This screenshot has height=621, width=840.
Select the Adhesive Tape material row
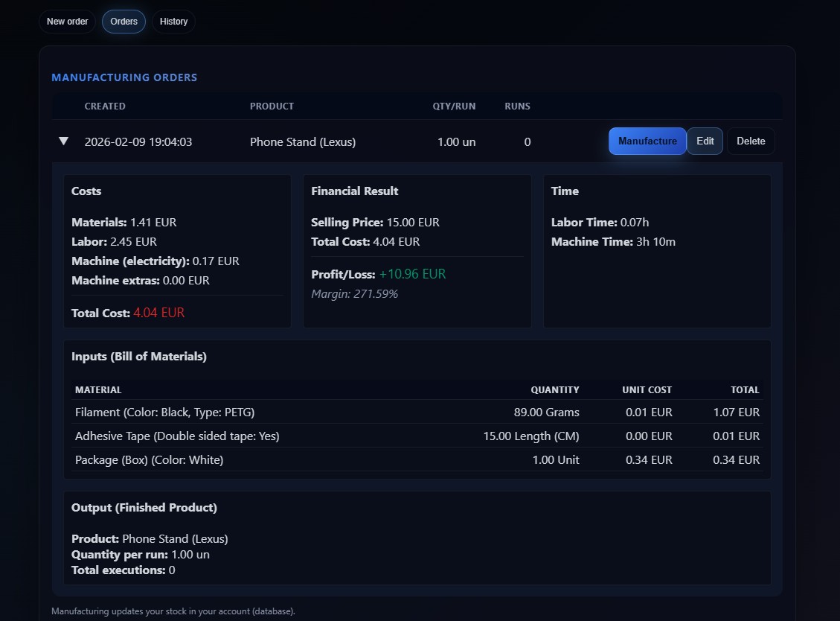tap(177, 436)
